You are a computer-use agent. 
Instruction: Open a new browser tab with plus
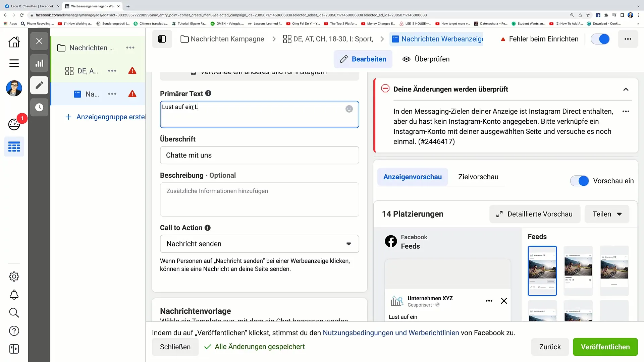(128, 6)
